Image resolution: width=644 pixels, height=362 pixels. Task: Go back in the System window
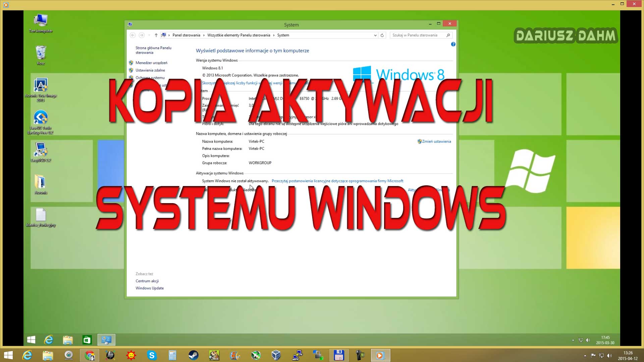[x=132, y=35]
